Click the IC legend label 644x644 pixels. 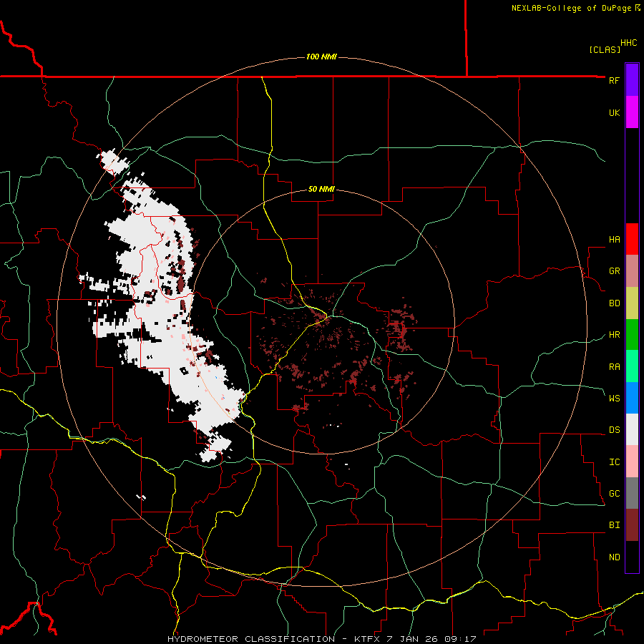click(614, 462)
